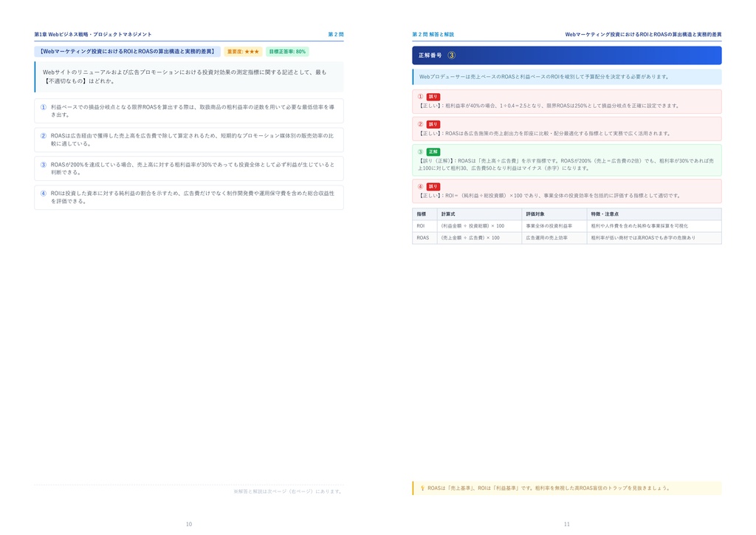The width and height of the screenshot is (756, 535).
Task: Click explanation ① text about 粗利益率が40%
Action: pyautogui.click(x=549, y=106)
